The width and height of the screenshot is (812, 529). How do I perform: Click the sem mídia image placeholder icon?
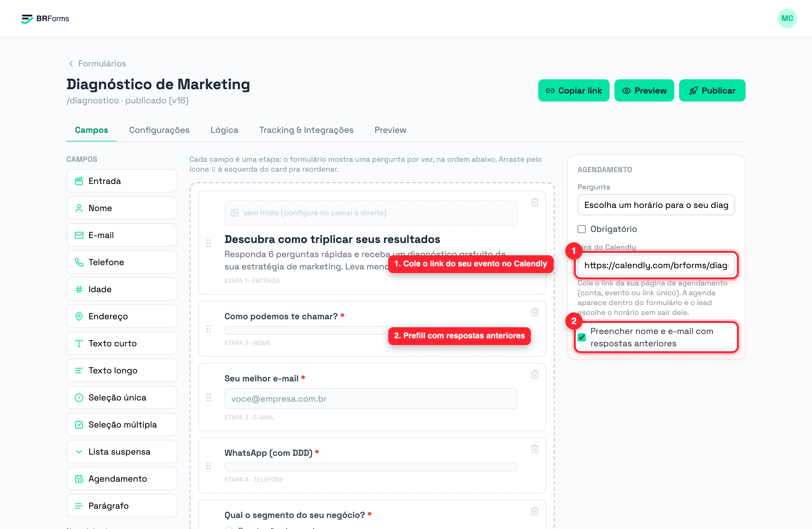234,213
